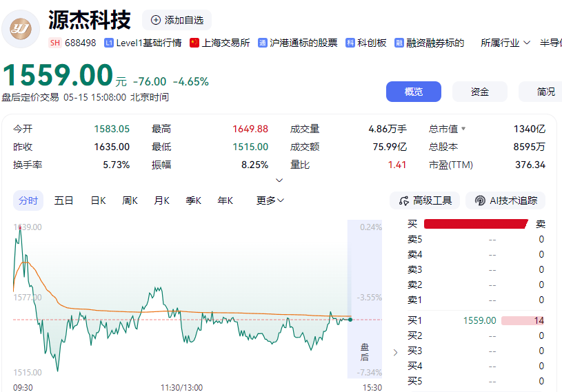The height and width of the screenshot is (392, 562).
Task: Click the 盘后 shaded chart region
Action: pos(365,299)
